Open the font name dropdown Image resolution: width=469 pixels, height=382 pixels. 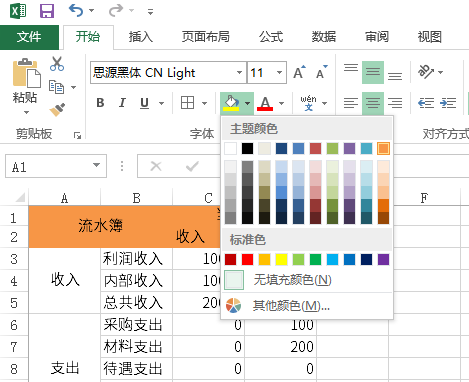click(239, 72)
